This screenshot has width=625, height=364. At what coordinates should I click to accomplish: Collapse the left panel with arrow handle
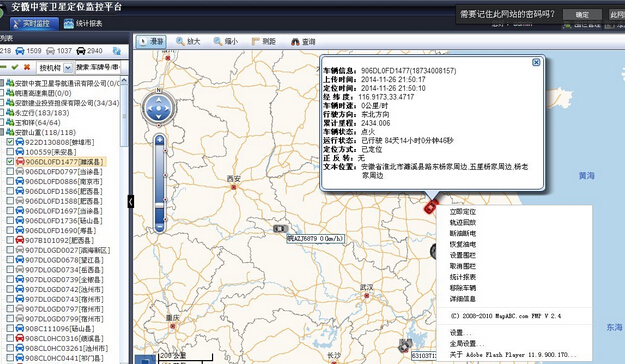[131, 201]
